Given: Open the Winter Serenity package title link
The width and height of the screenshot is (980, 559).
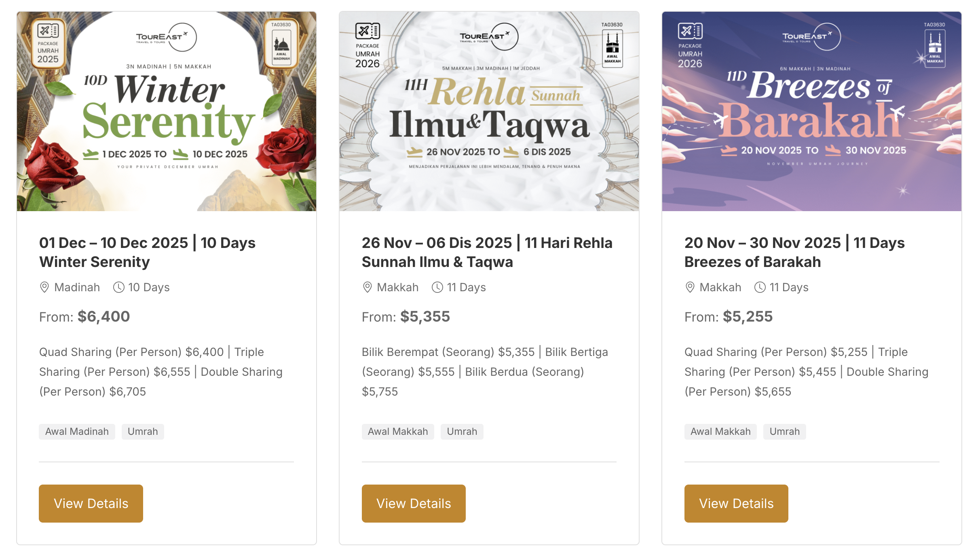Looking at the screenshot, I should pos(147,252).
